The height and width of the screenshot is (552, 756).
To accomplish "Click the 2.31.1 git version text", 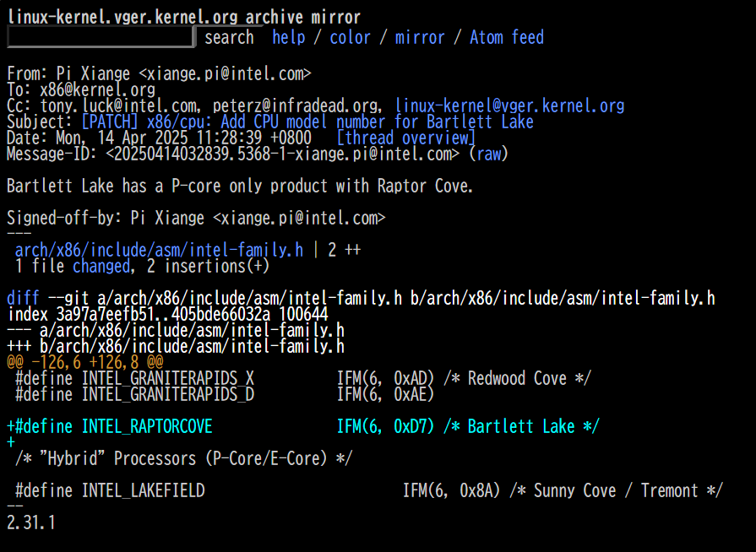I will point(31,522).
